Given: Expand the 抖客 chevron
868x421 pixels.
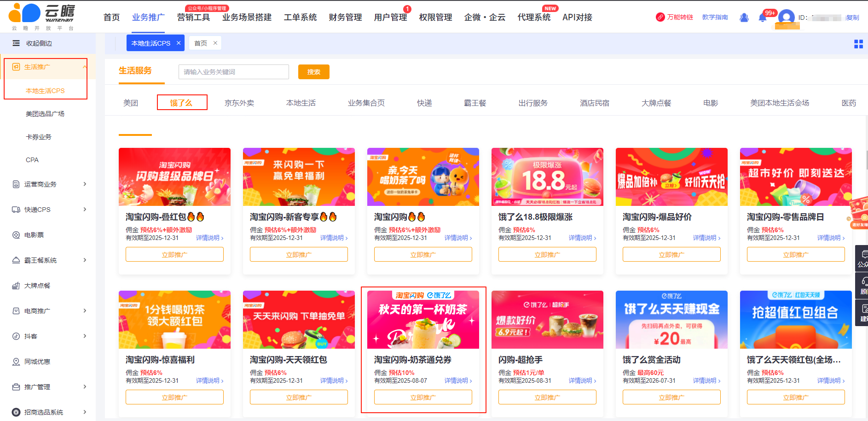Looking at the screenshot, I should click(x=85, y=336).
